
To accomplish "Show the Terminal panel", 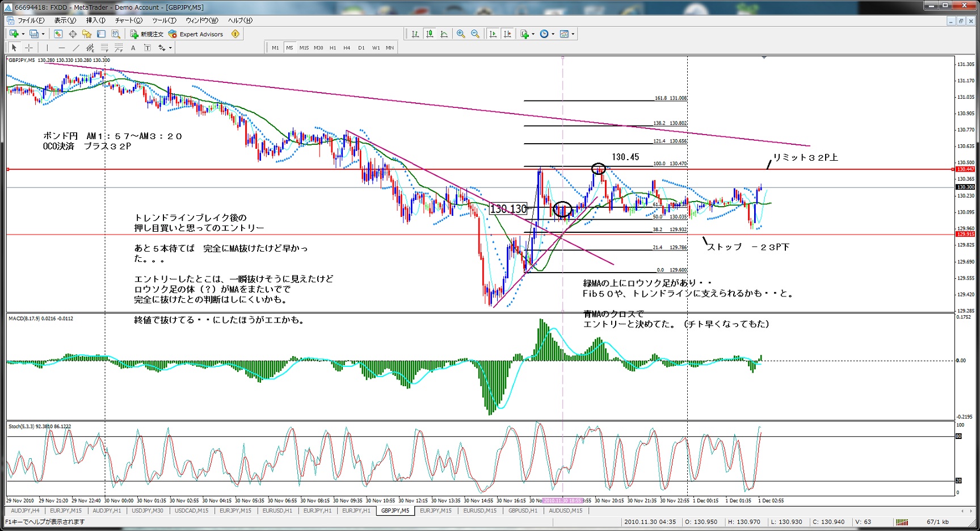I will click(x=101, y=34).
